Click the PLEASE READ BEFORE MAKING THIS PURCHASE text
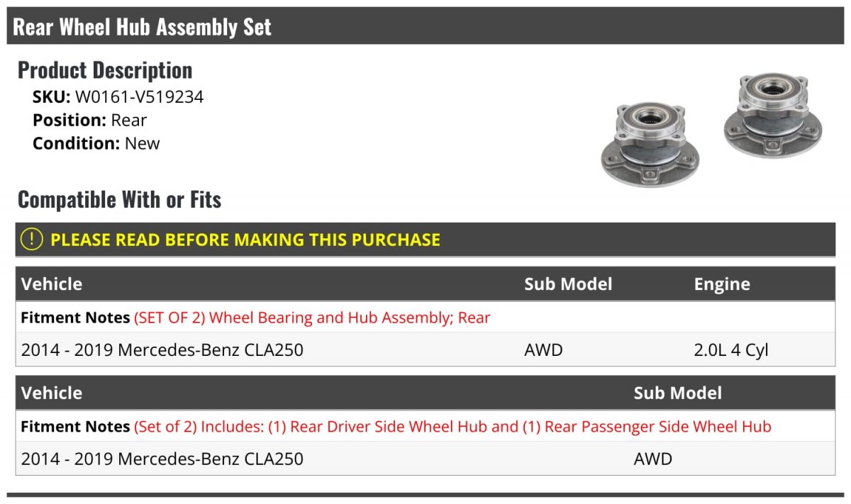Image resolution: width=851 pixels, height=504 pixels. click(245, 240)
